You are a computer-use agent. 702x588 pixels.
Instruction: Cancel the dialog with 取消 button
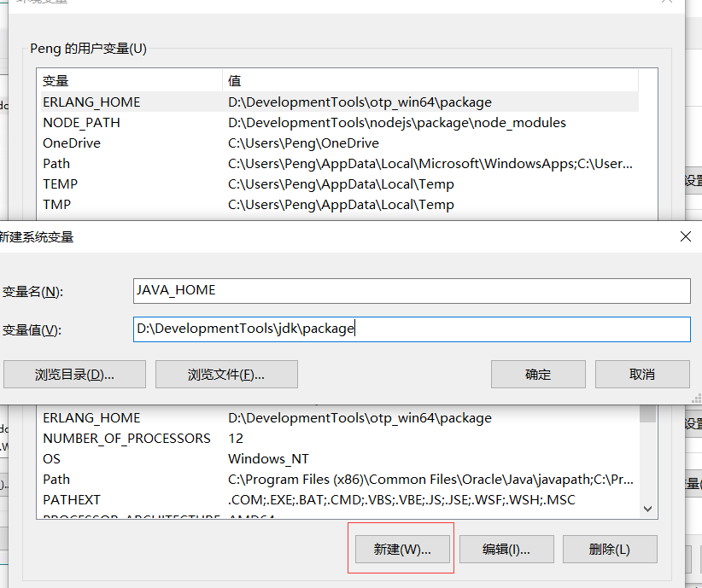pos(642,374)
